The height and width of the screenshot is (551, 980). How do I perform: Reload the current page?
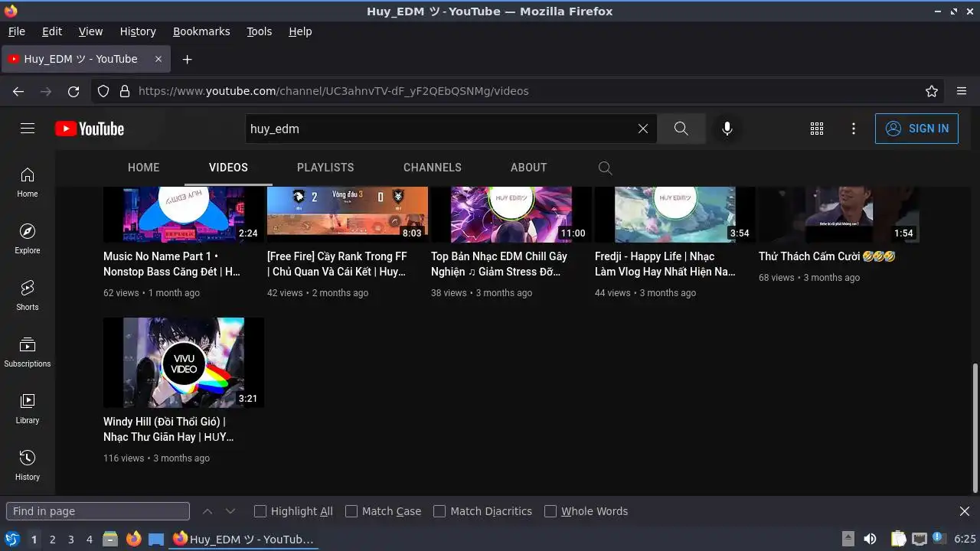(x=73, y=91)
